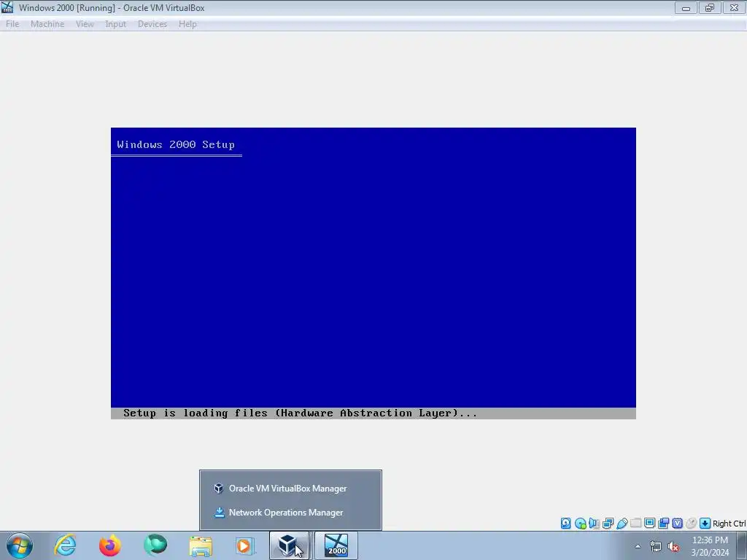Image resolution: width=747 pixels, height=560 pixels.
Task: Click the USB devices indicator icon
Action: pos(622,524)
